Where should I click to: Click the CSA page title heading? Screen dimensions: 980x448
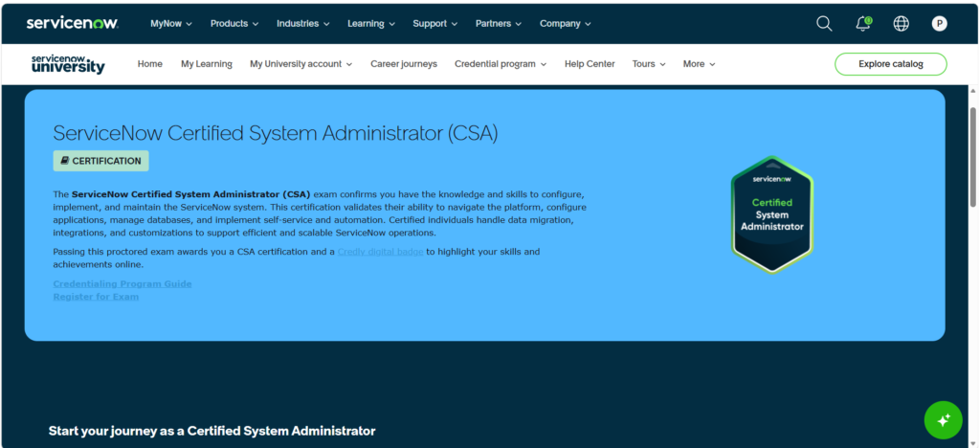click(x=275, y=133)
